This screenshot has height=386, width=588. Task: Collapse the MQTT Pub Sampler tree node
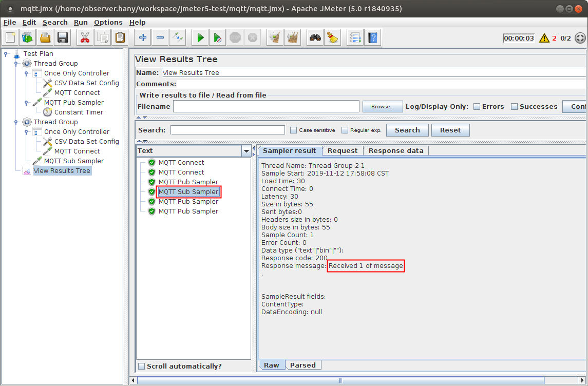[26, 103]
